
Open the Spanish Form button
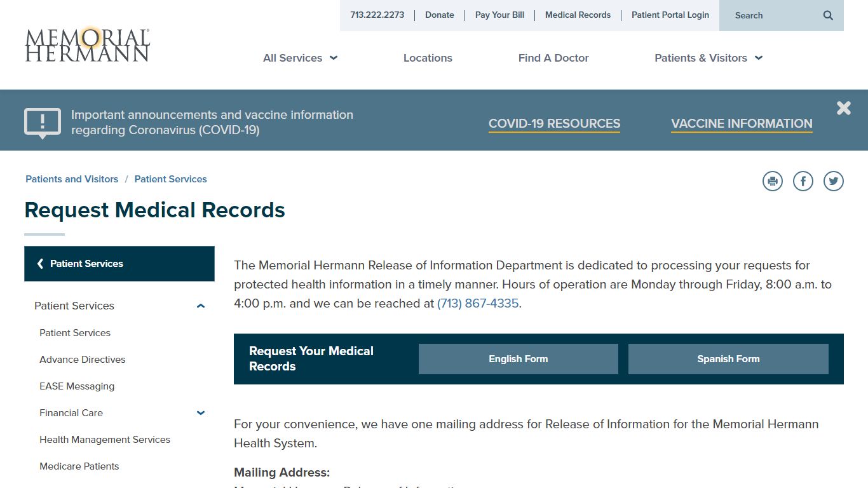pos(728,359)
